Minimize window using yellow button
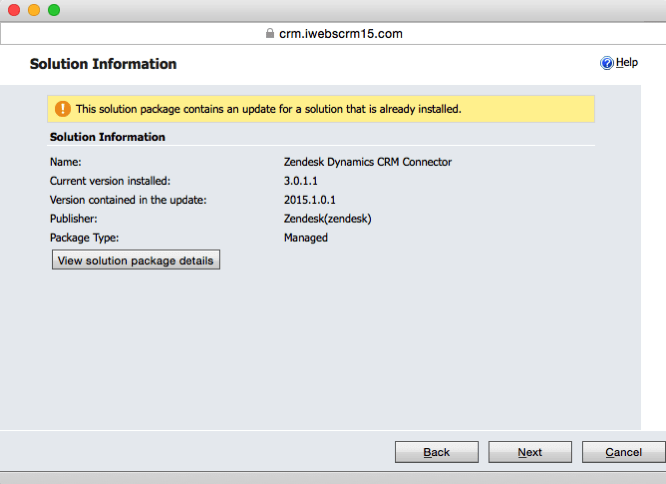This screenshot has height=484, width=666. 34,10
